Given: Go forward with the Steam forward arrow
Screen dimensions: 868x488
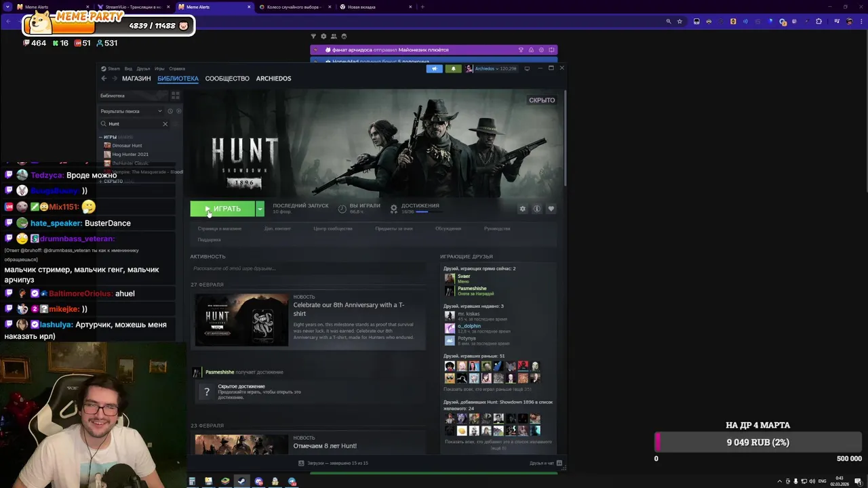Looking at the screenshot, I should (114, 79).
